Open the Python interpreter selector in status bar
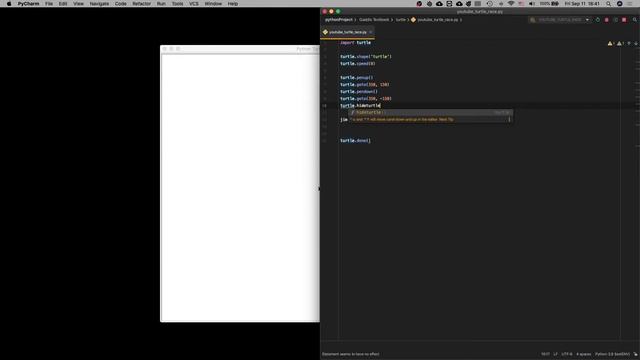The height and width of the screenshot is (360, 640). 612,354
